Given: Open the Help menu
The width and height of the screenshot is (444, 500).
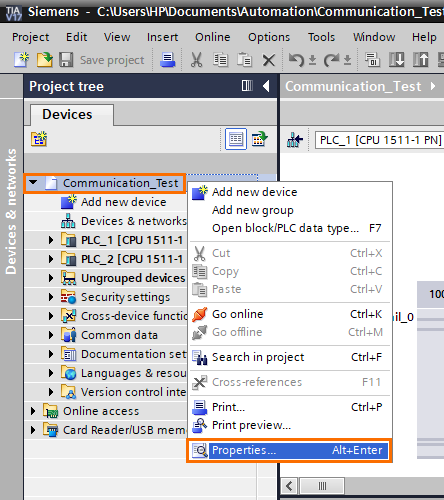Looking at the screenshot, I should pyautogui.click(x=424, y=37).
